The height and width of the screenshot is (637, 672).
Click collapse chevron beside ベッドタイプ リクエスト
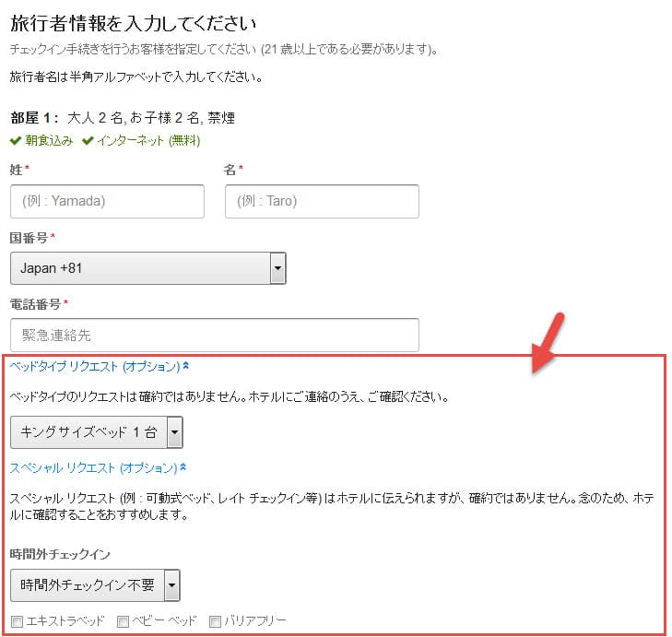(186, 366)
